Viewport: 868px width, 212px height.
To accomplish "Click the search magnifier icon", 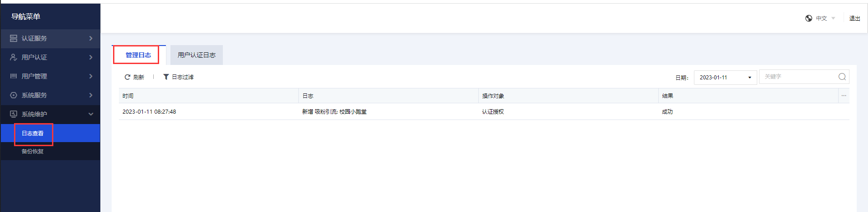I will 842,77.
